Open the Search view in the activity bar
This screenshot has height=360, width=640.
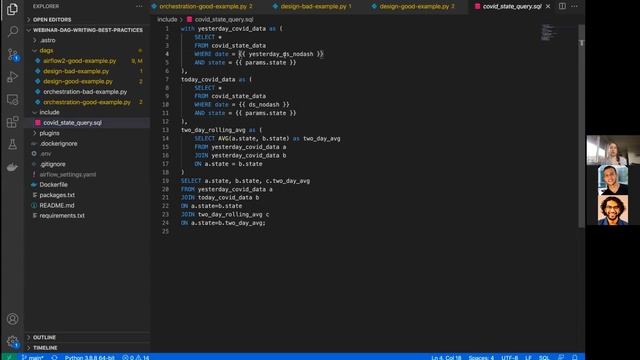pos(13,31)
